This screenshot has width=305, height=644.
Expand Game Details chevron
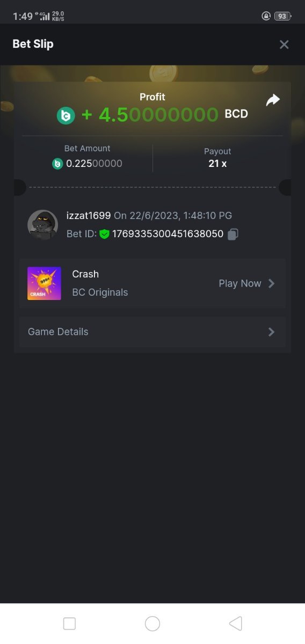272,332
